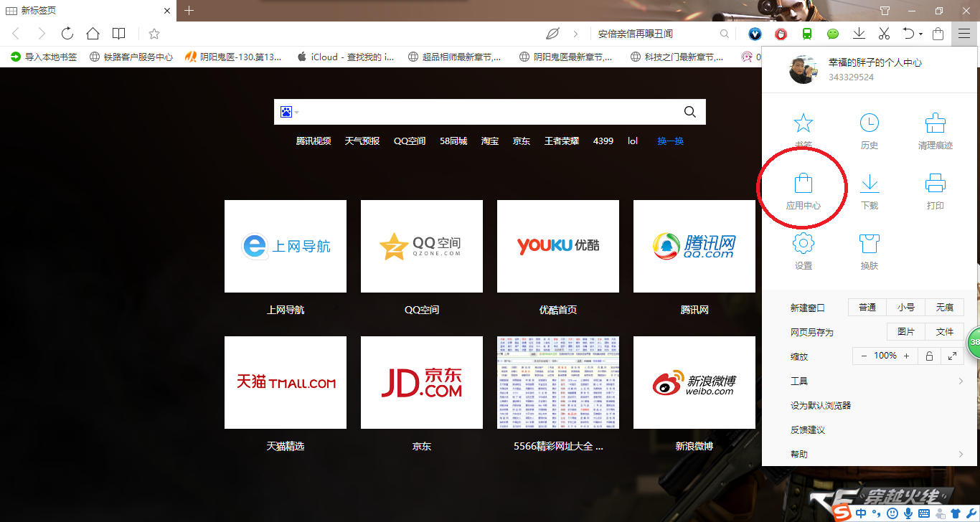Click the green WeChat icon in the toolbar
The height and width of the screenshot is (522, 980).
tap(832, 34)
